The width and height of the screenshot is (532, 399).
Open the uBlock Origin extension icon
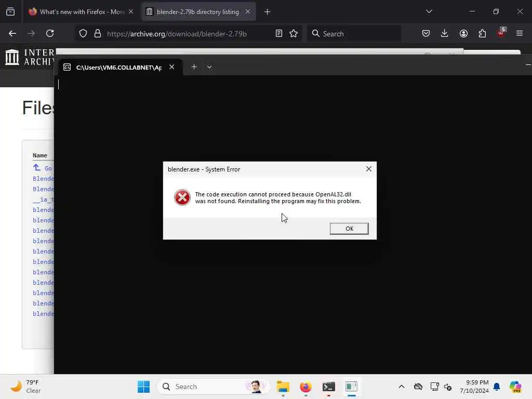[501, 33]
